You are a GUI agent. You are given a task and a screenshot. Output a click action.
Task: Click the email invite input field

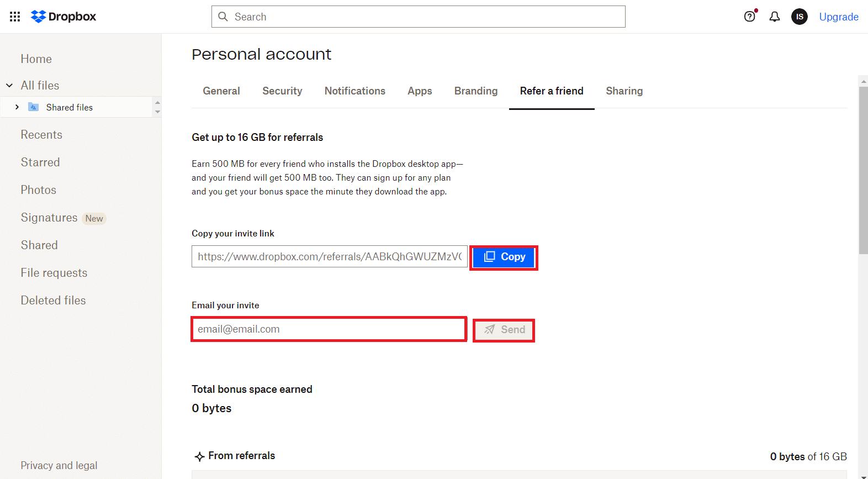tap(329, 329)
